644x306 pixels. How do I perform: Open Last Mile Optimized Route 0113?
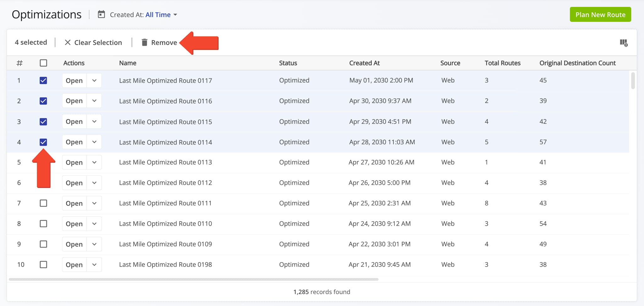(74, 162)
